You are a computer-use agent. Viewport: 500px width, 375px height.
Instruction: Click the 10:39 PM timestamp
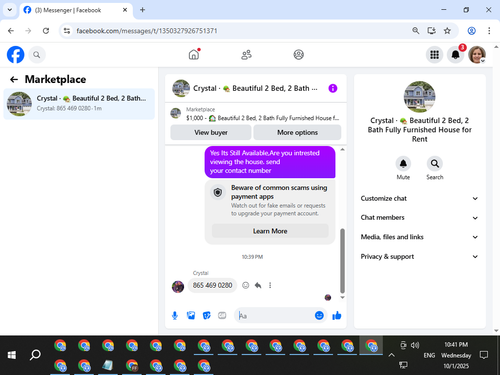252,257
